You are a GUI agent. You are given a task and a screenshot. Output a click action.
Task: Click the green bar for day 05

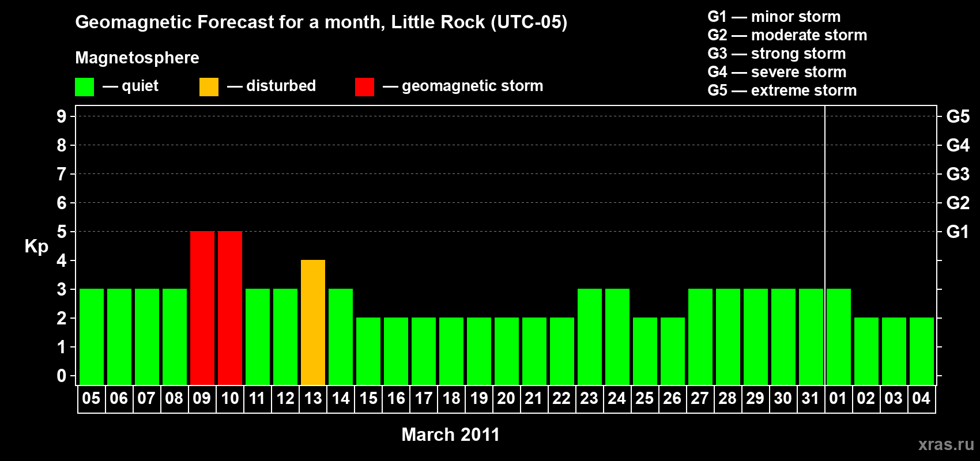tap(92, 337)
